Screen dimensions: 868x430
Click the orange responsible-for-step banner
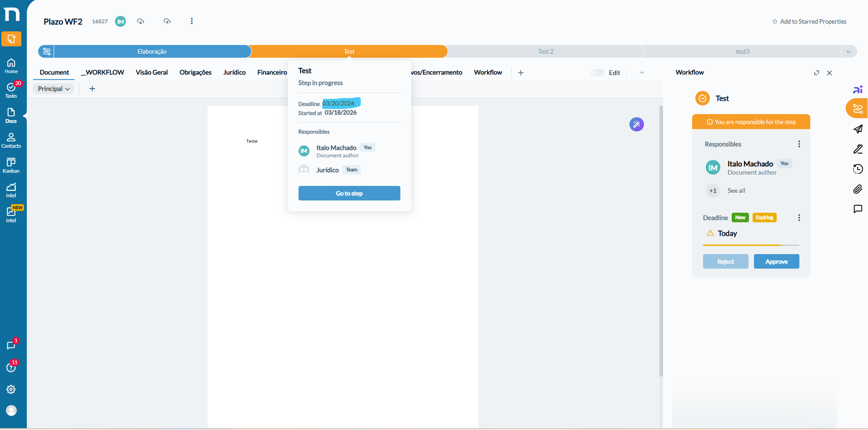tap(751, 122)
